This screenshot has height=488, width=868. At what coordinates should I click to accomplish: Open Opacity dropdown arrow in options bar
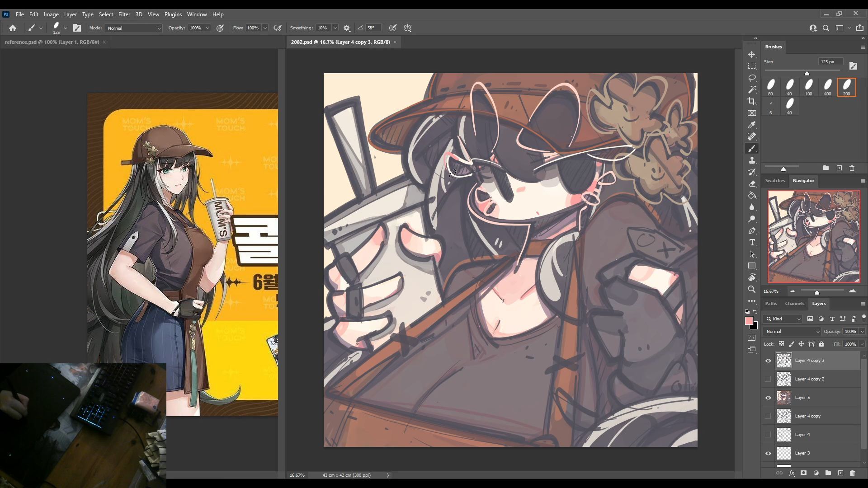[208, 28]
